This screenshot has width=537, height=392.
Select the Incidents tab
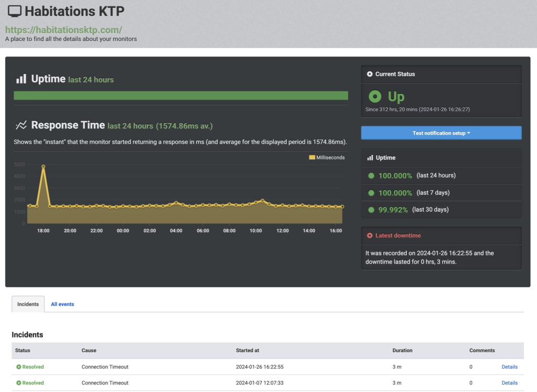tap(28, 304)
